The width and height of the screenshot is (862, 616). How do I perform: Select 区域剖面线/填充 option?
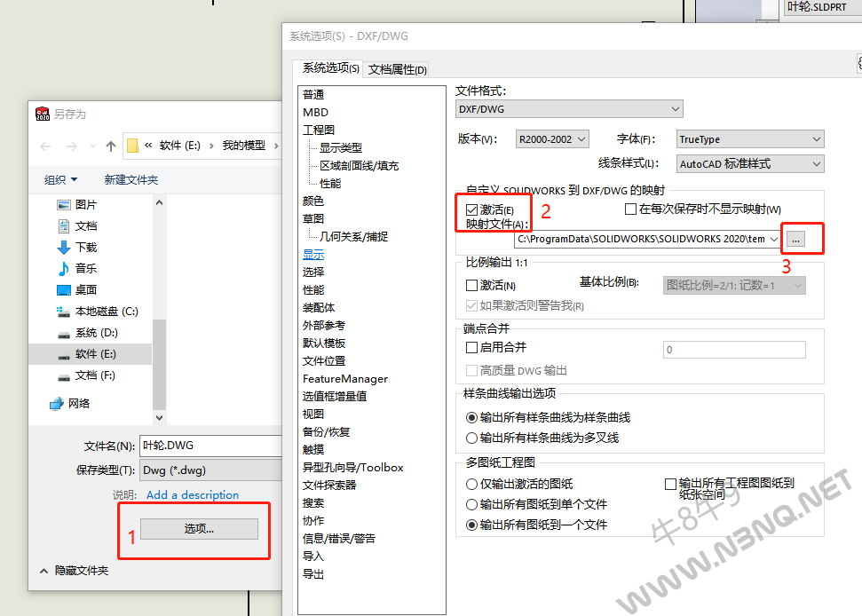[359, 165]
